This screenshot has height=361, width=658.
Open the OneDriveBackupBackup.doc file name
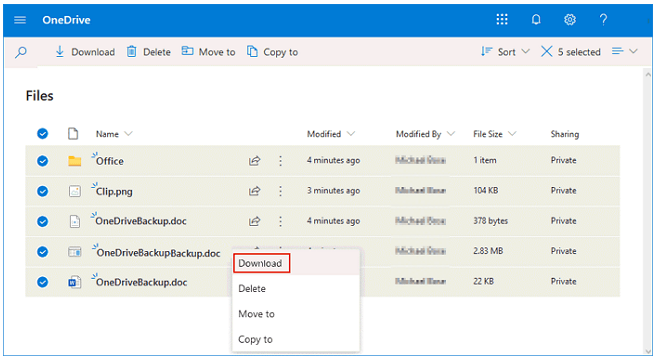[x=158, y=253]
